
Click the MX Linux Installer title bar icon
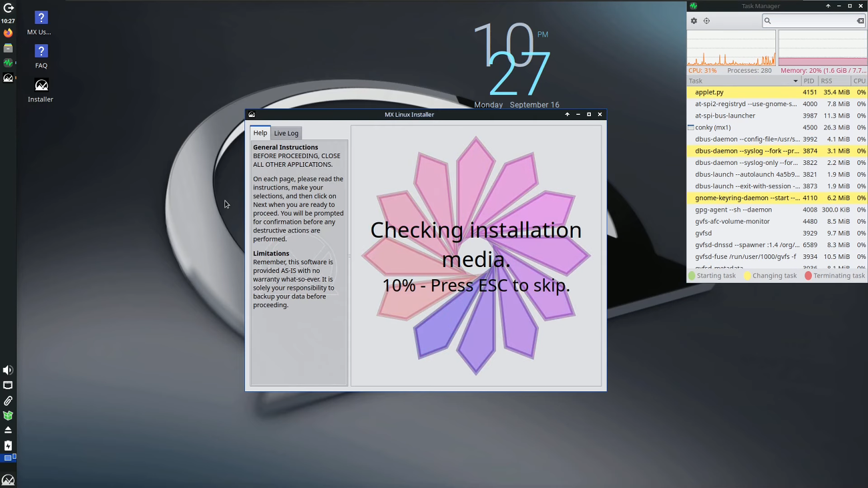[252, 114]
